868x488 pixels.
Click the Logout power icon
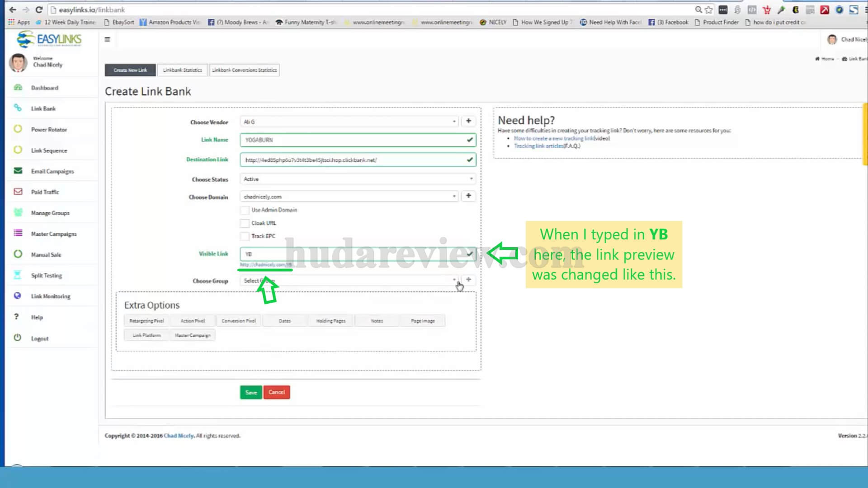[18, 338]
